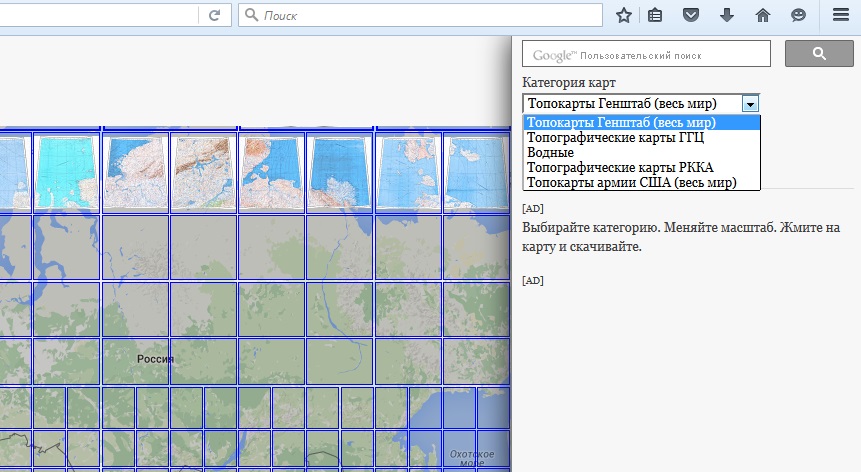Go to the home page icon

763,16
